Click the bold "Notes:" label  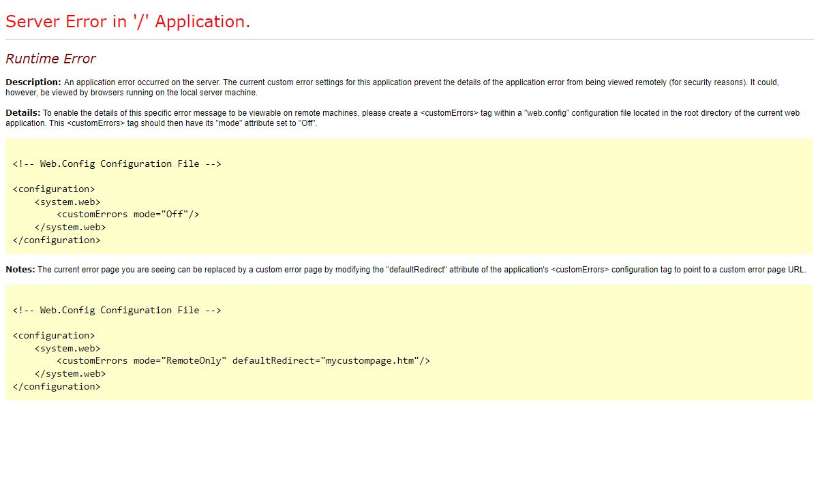(20, 270)
